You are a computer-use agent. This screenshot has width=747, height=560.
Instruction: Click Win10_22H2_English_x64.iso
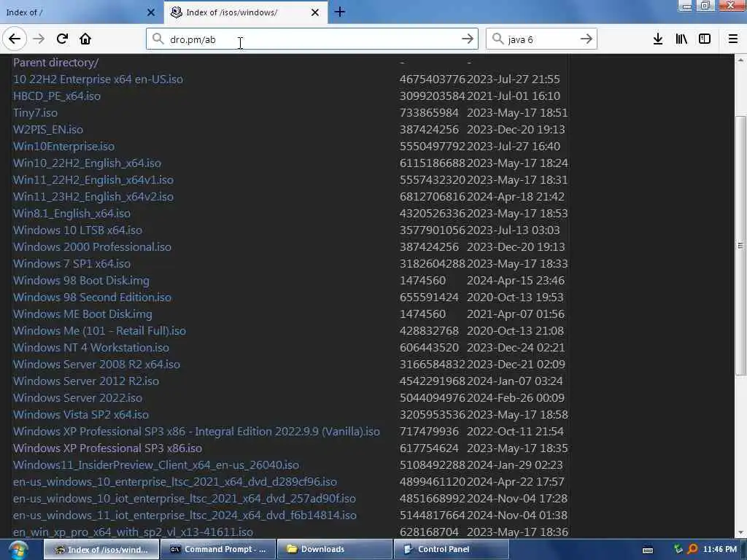[87, 163]
